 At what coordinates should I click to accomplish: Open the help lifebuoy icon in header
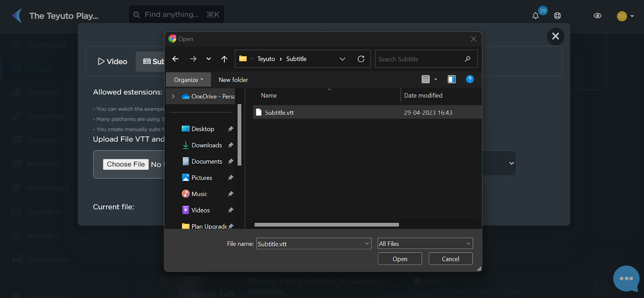[x=557, y=16]
